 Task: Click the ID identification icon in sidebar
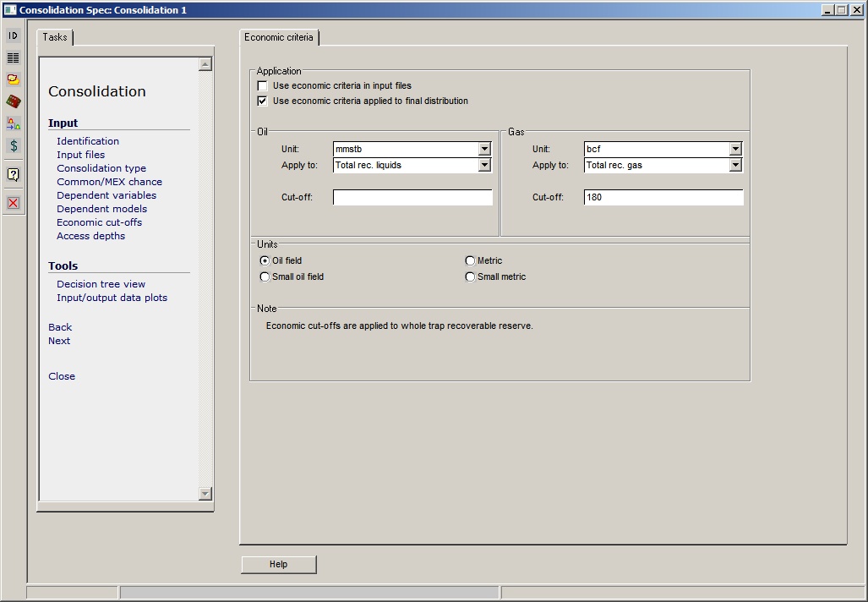[x=13, y=36]
